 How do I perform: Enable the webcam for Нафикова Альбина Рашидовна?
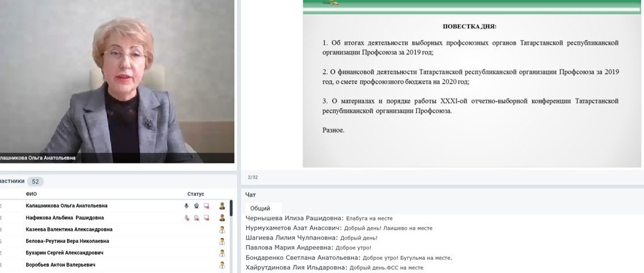coord(196,218)
